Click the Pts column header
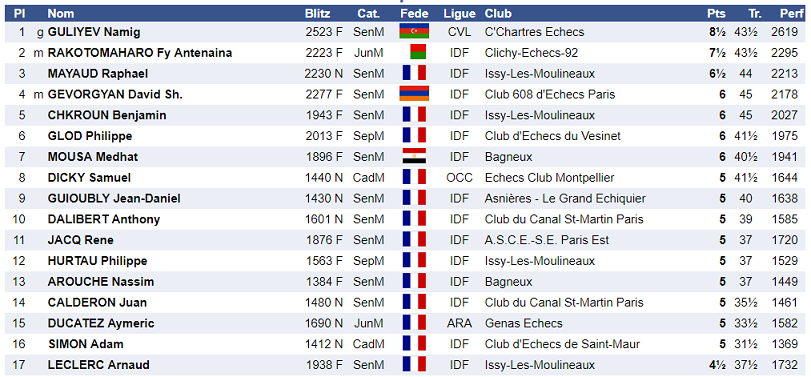 pyautogui.click(x=716, y=13)
